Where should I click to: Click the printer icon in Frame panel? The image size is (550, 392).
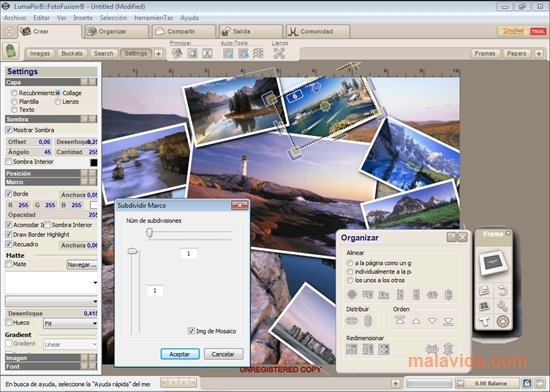point(484,291)
